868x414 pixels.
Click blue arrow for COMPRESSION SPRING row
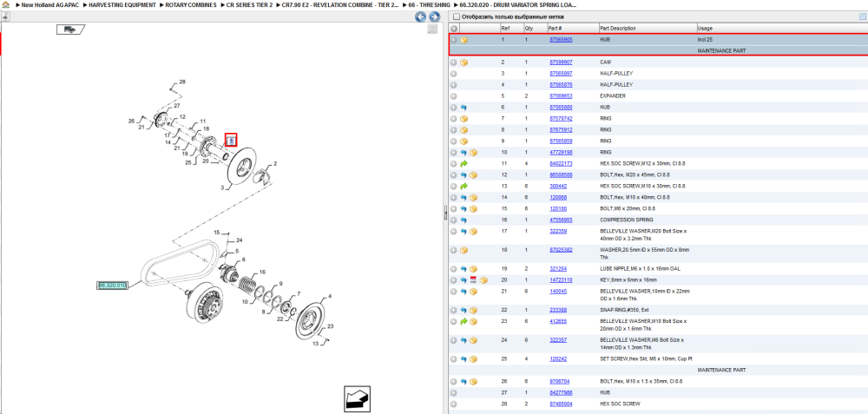coord(464,220)
